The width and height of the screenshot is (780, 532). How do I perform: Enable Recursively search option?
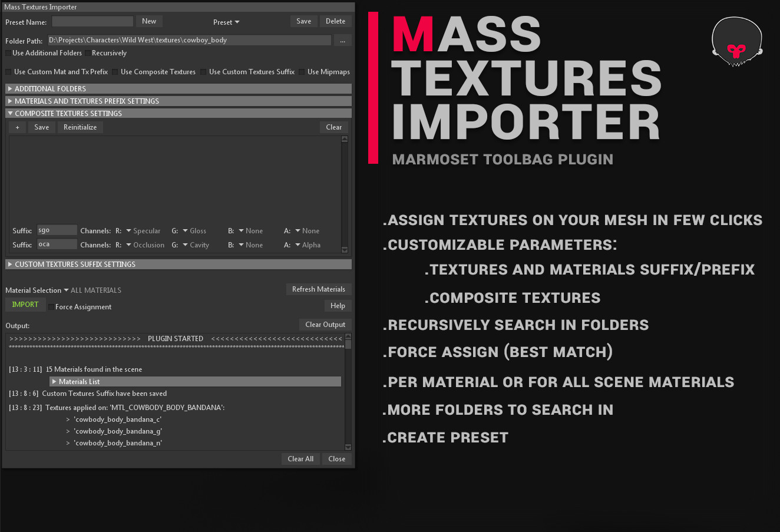coord(86,52)
